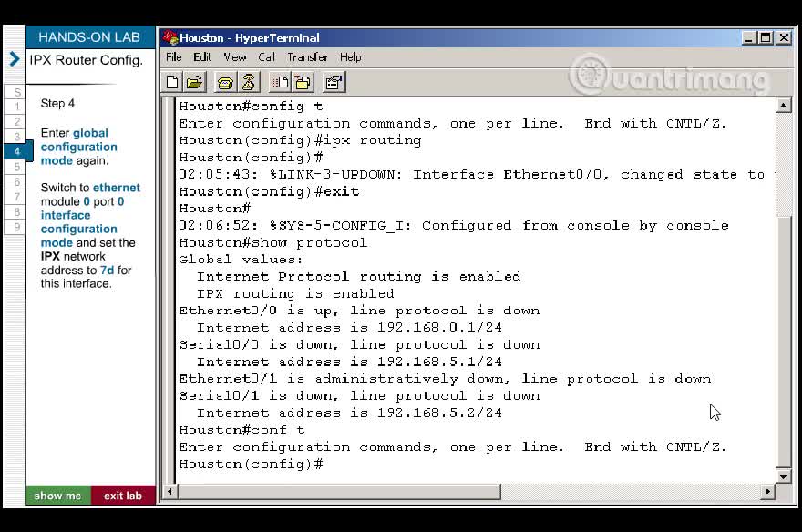Open the Transfer menu
The width and height of the screenshot is (802, 532).
[307, 57]
